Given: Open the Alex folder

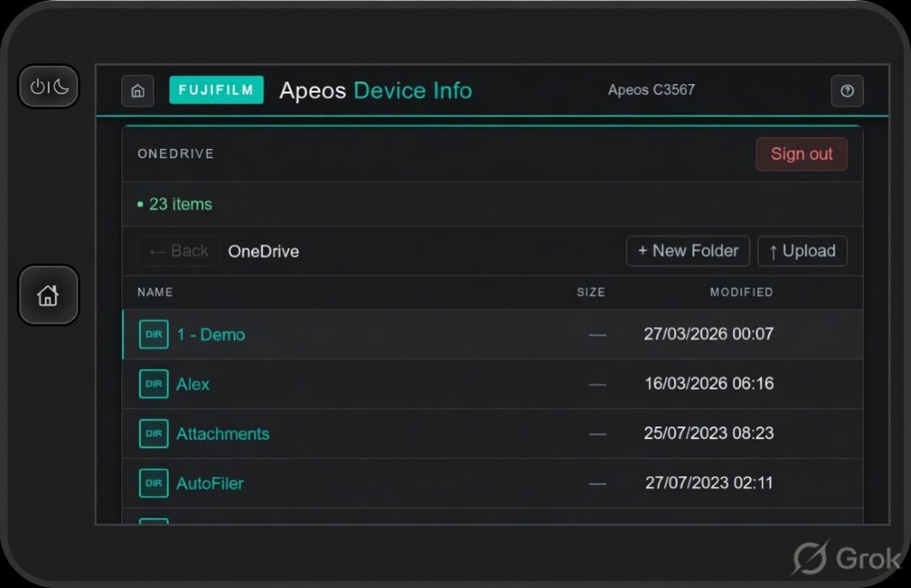Looking at the screenshot, I should [193, 384].
